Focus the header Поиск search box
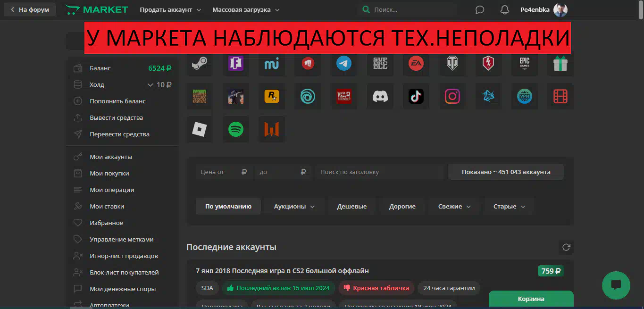Viewport: 644px width, 309px height. (x=407, y=10)
